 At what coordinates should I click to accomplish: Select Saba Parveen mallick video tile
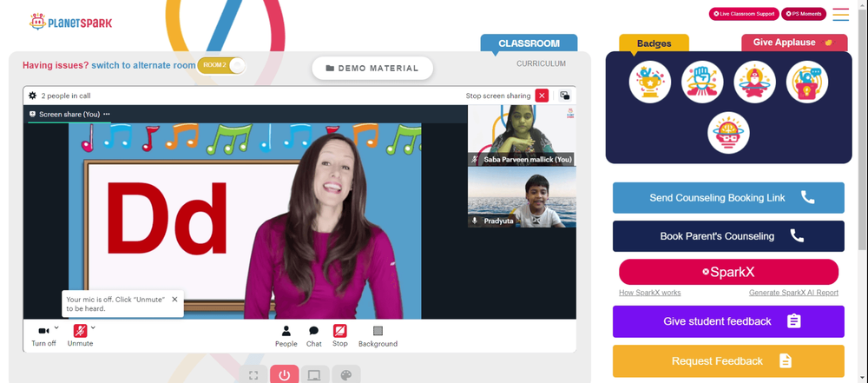[x=522, y=135]
